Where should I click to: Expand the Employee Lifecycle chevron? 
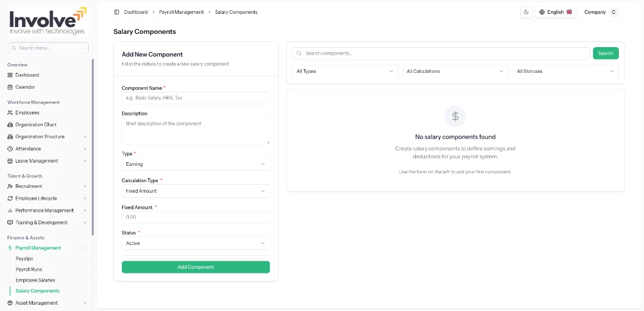click(x=85, y=198)
